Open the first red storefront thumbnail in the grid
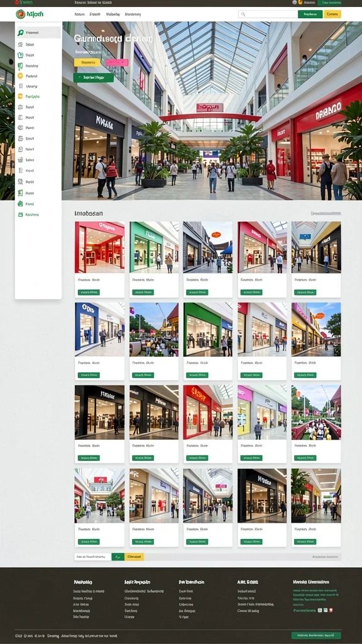Viewport: 362px width, 644px height. click(100, 247)
